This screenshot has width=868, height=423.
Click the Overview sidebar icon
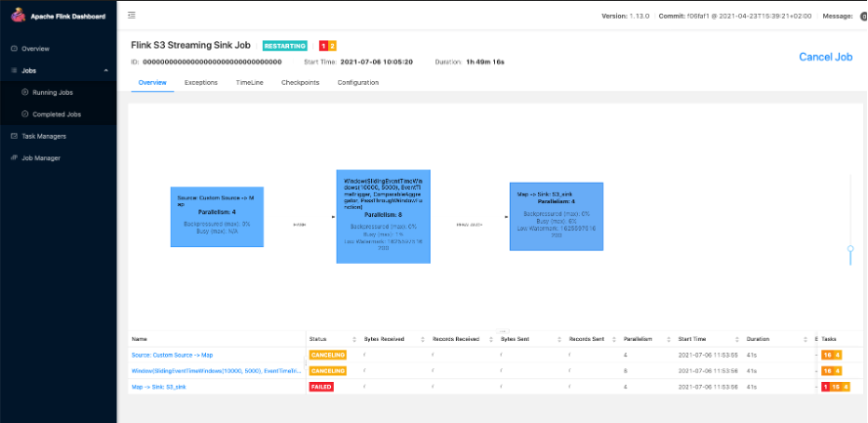point(15,49)
